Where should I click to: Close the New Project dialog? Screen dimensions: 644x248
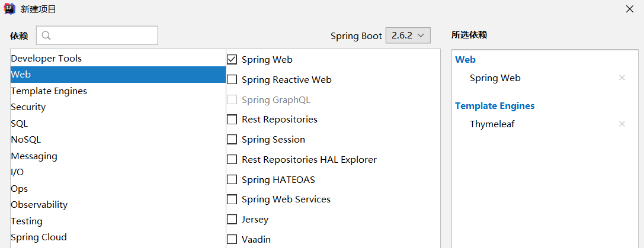[629, 9]
